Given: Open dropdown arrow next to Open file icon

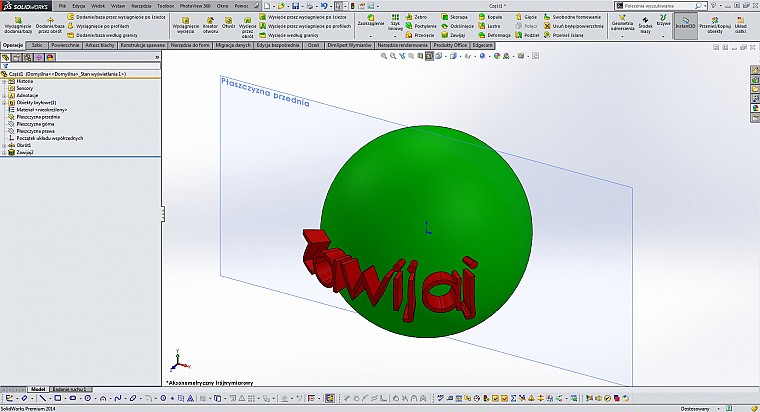Looking at the screenshot, I should click(x=287, y=6).
